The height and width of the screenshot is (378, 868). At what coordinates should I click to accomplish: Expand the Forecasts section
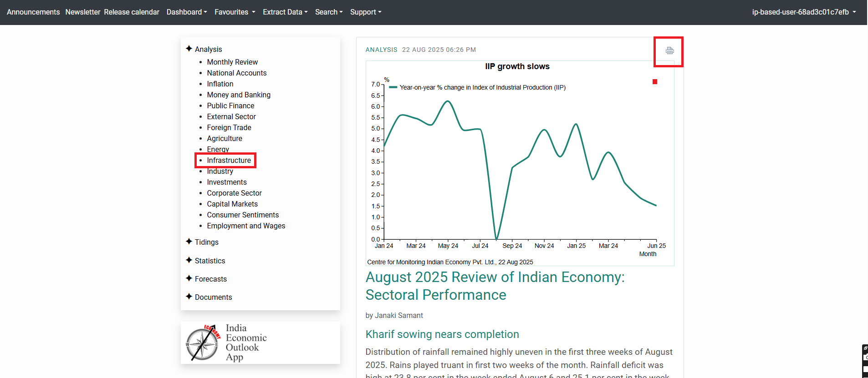pyautogui.click(x=210, y=279)
